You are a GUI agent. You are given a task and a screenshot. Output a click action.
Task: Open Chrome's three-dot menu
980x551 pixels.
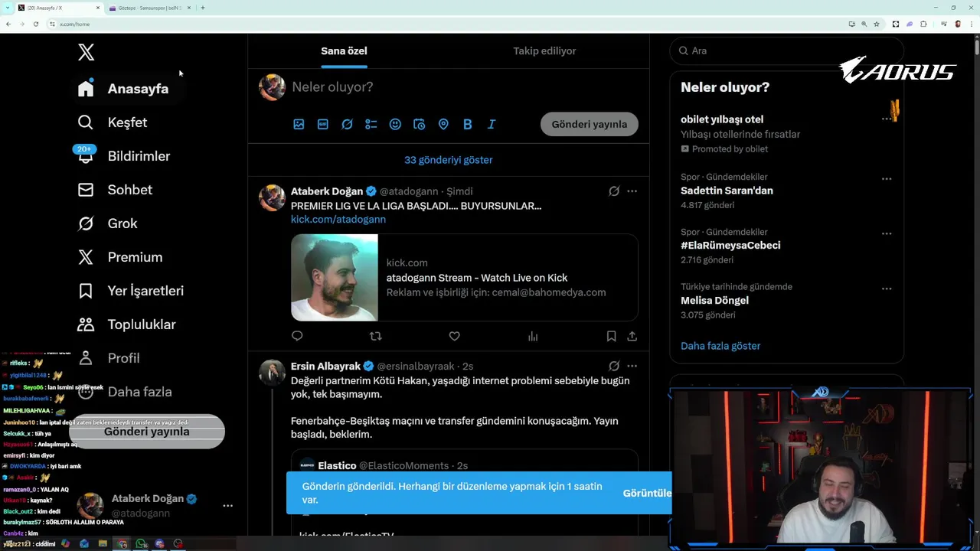point(971,24)
